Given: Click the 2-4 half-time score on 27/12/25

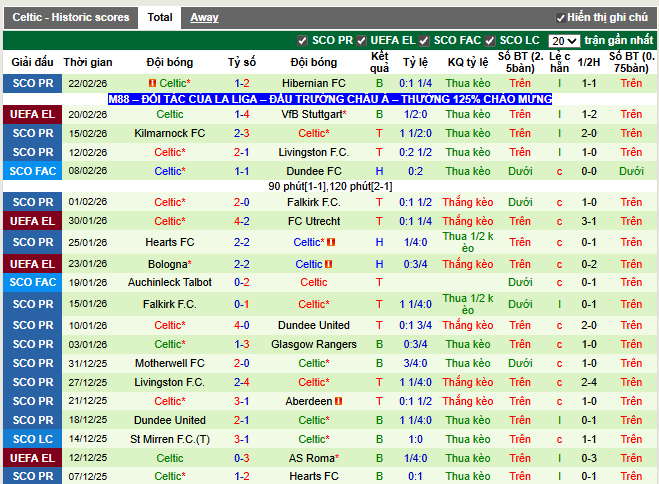Looking at the screenshot, I should pyautogui.click(x=589, y=382).
